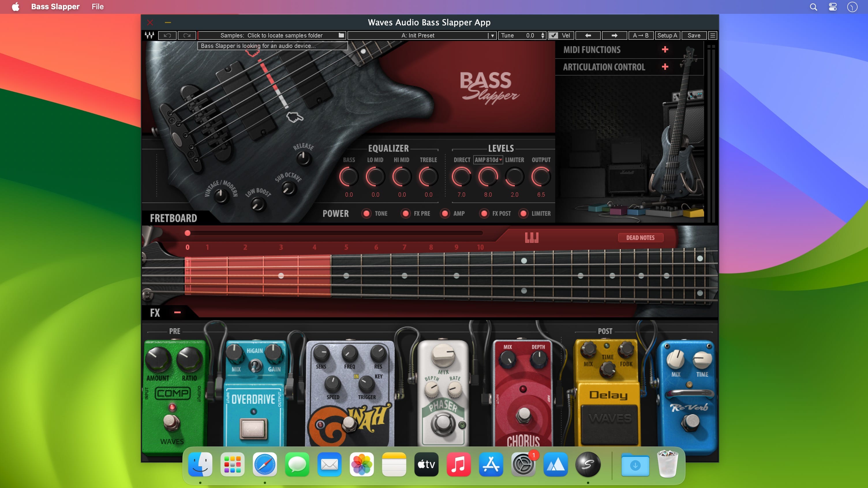Viewport: 868px width, 488px height.
Task: Click the keyboard view icon on fretboard
Action: [x=532, y=238]
